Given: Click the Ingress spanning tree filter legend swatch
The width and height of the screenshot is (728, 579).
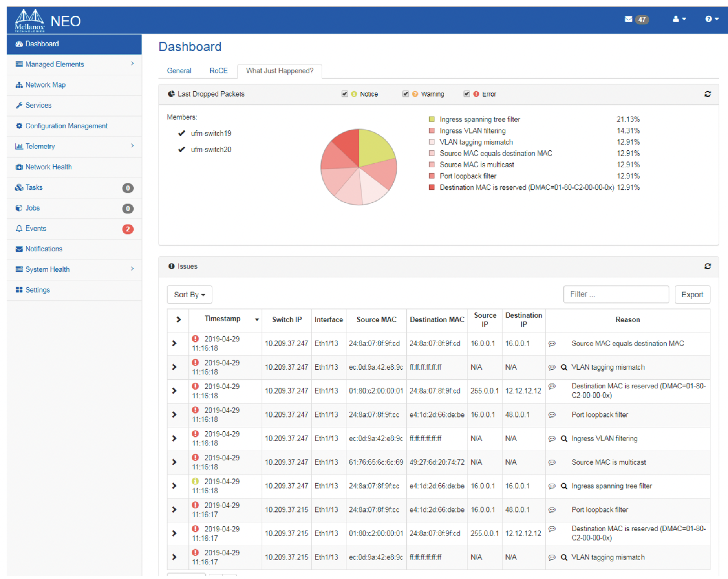Looking at the screenshot, I should coord(432,119).
